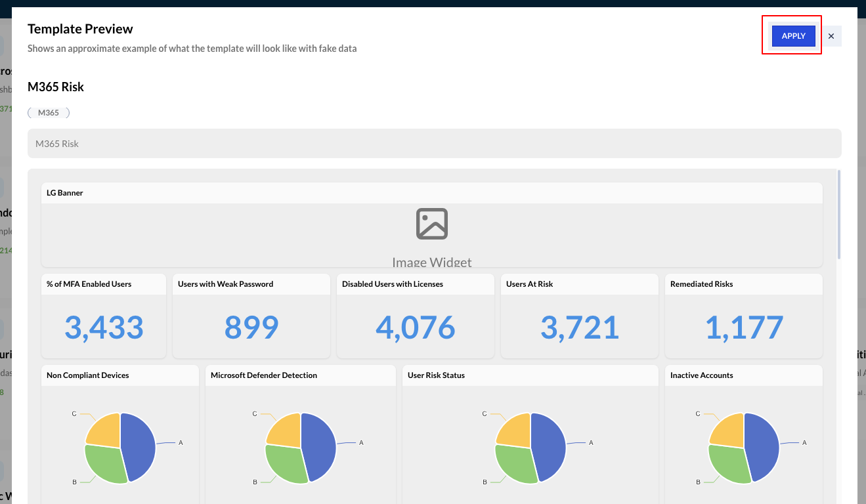The image size is (866, 504).
Task: Click label A in Inactive Accounts pie
Action: [804, 443]
